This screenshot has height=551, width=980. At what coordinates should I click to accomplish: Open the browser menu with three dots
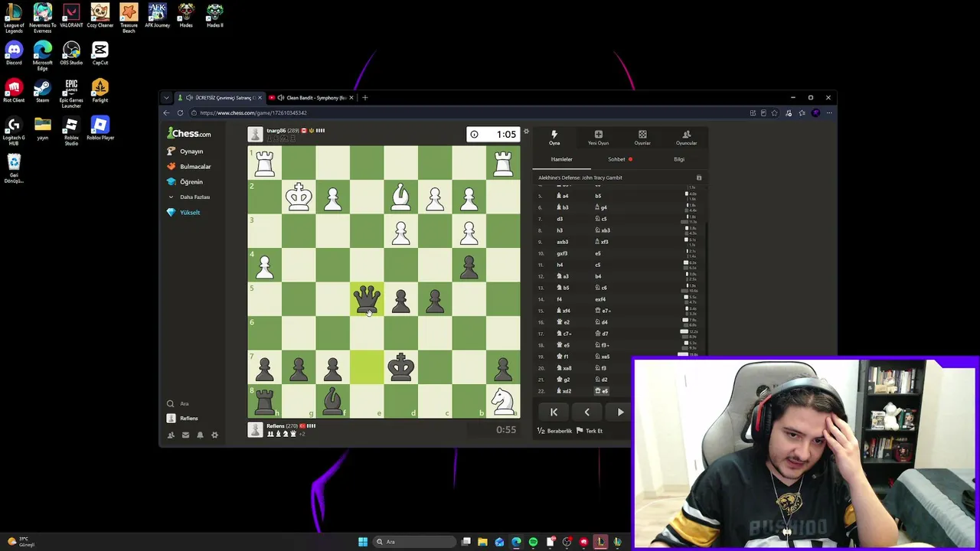(x=829, y=113)
